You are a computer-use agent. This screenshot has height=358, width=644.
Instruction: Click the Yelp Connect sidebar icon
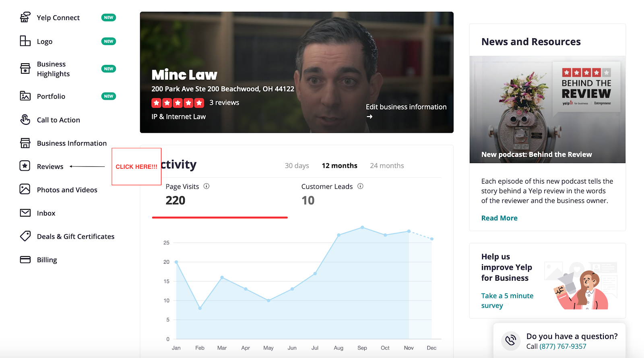(25, 17)
